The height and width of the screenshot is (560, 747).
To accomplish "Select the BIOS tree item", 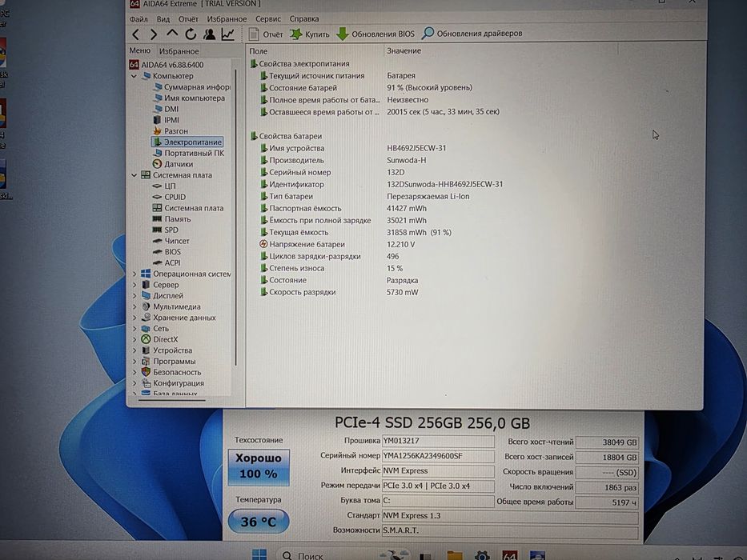I will coord(167,252).
